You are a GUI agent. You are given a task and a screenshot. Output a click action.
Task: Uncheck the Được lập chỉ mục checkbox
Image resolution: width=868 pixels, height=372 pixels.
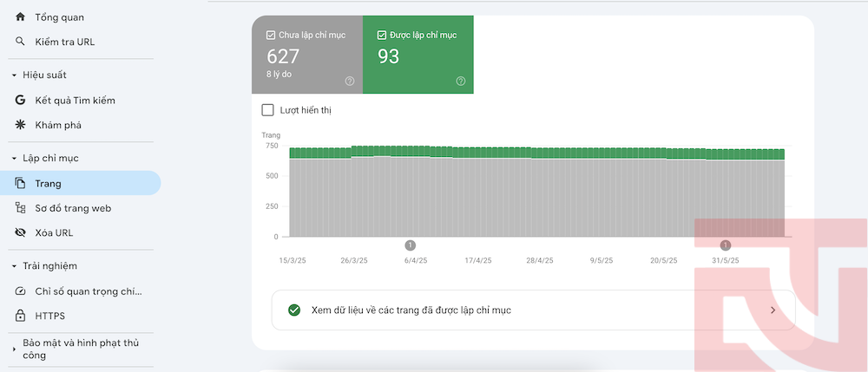click(381, 36)
